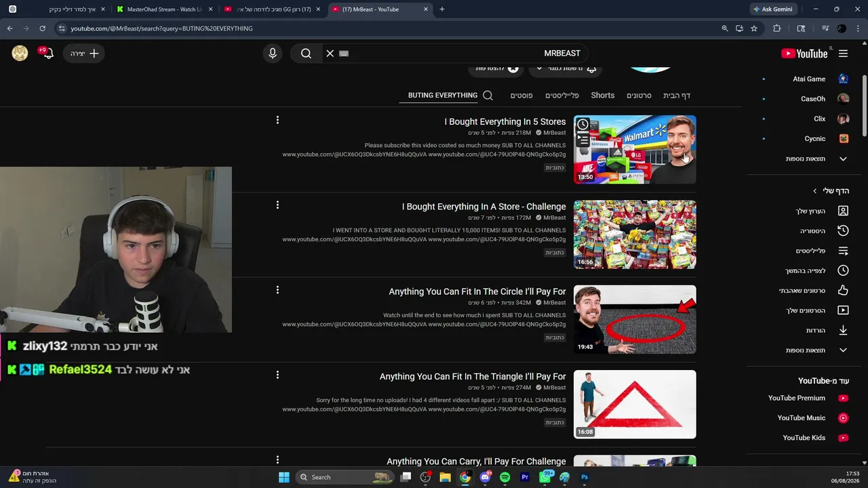The image size is (868, 488).
Task: Add 5 Stores video to Watch Later
Action: click(583, 125)
